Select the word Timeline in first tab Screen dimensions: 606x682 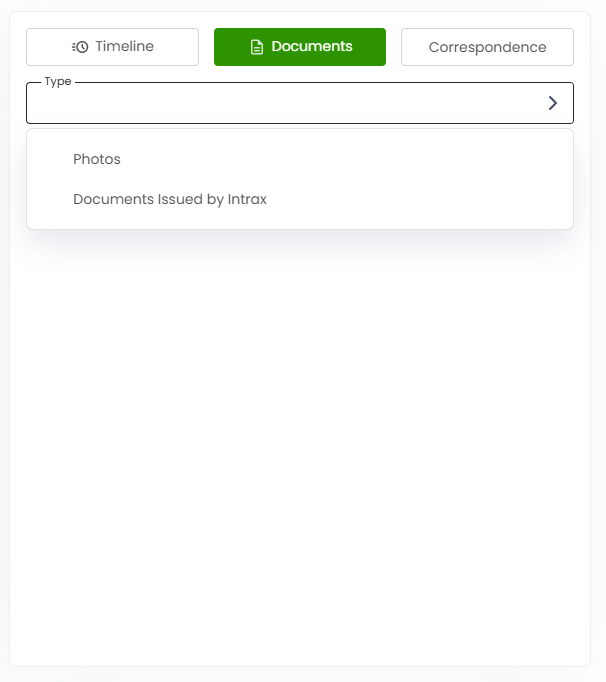click(124, 46)
